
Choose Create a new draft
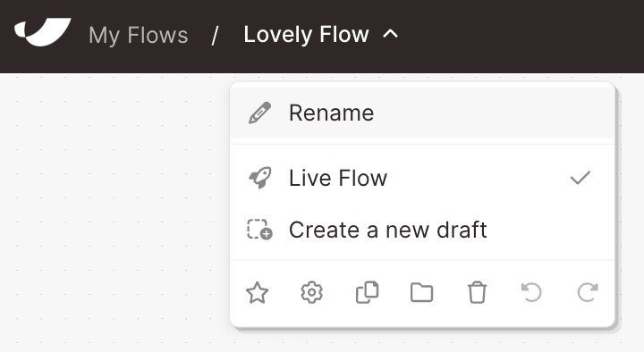(422, 230)
